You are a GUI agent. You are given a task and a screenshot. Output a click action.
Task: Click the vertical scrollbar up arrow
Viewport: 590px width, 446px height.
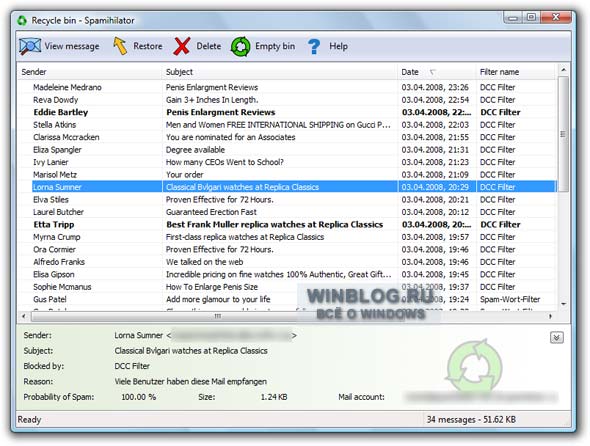pos(563,70)
